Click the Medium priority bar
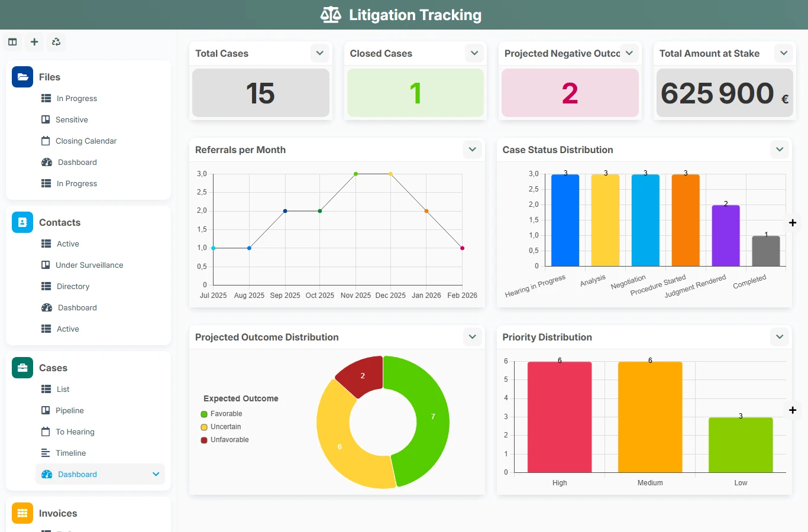Screen dimensions: 808x532 tap(650, 417)
